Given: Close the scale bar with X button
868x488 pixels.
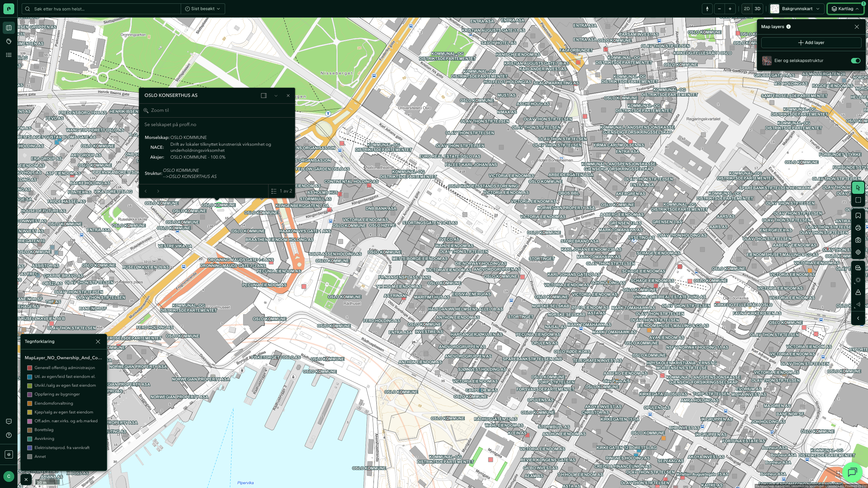Looking at the screenshot, I should [26, 480].
